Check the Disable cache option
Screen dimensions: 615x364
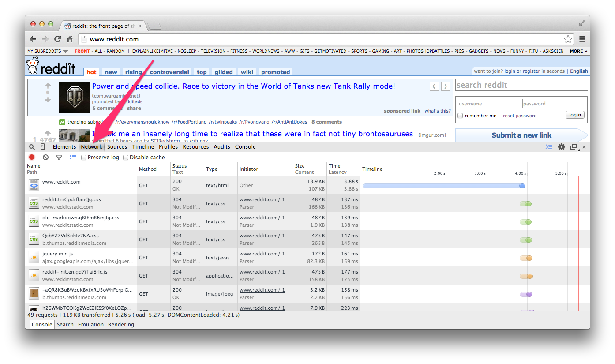click(x=126, y=158)
